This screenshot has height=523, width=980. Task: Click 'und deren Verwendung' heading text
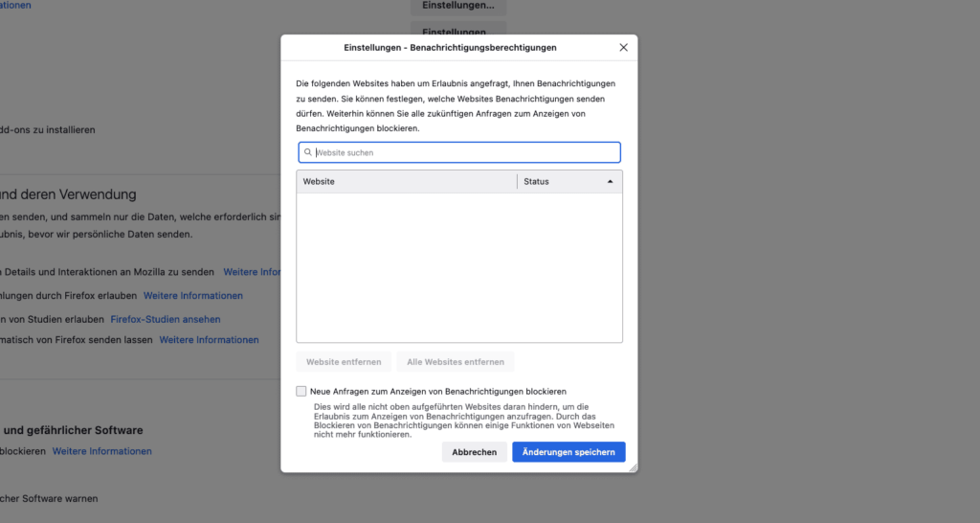68,194
